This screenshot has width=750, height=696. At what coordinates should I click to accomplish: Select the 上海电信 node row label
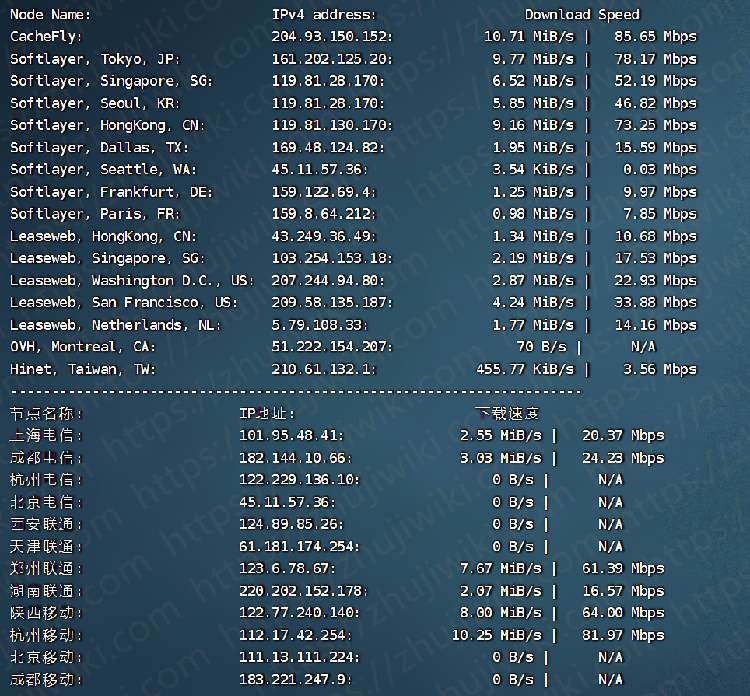46,435
